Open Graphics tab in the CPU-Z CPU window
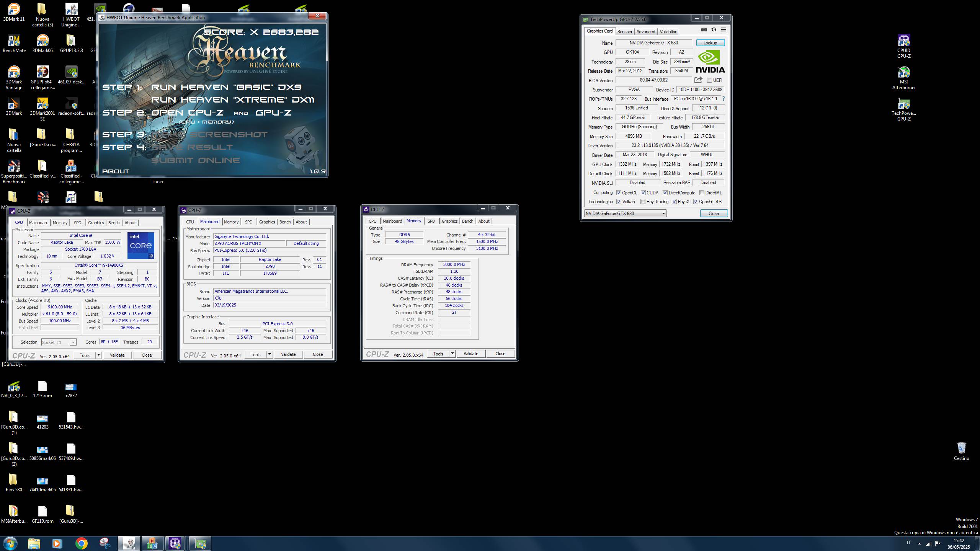The width and height of the screenshot is (980, 551). click(x=96, y=223)
